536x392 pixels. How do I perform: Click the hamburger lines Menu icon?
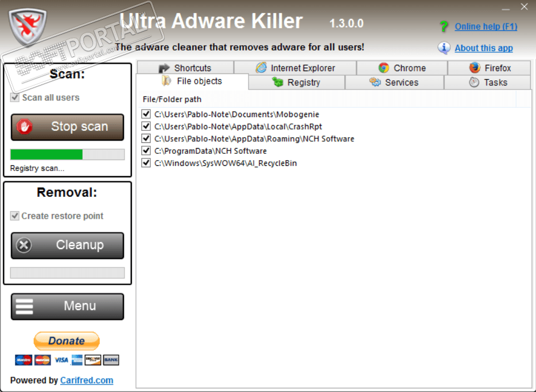pyautogui.click(x=25, y=306)
